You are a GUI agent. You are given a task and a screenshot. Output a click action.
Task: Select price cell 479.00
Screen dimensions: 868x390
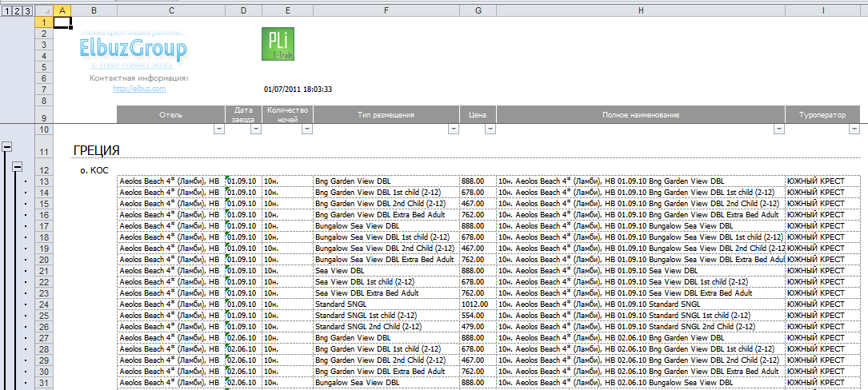point(478,326)
